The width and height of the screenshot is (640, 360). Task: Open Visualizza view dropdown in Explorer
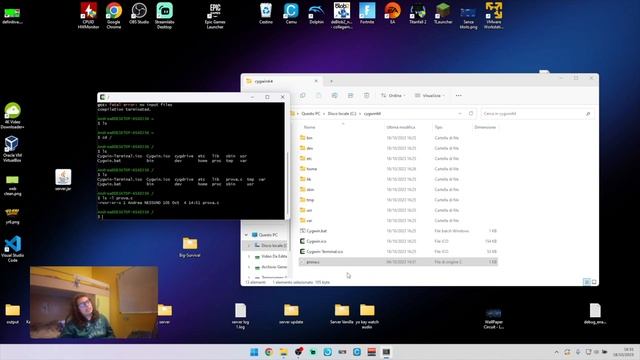(x=430, y=96)
